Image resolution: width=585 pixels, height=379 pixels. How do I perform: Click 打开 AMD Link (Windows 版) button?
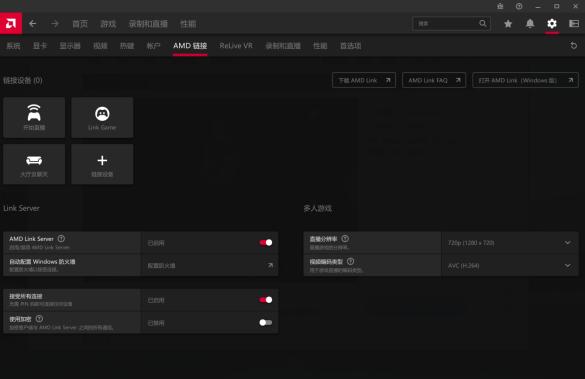525,80
